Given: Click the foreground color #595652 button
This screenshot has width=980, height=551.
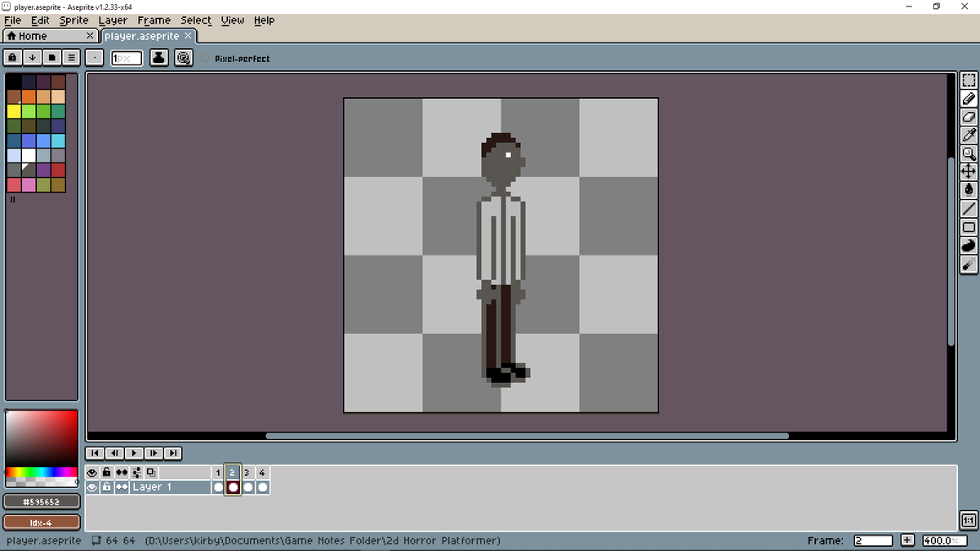Looking at the screenshot, I should (42, 501).
